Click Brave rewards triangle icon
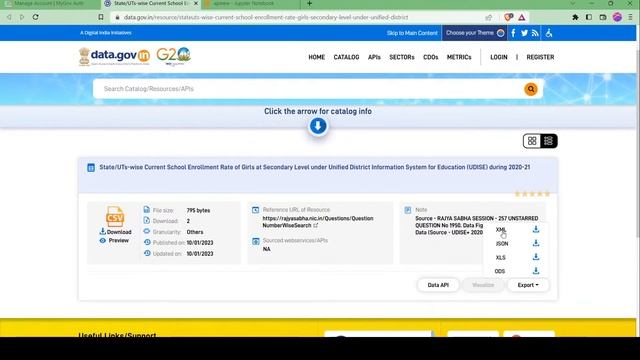640x360 pixels. pyautogui.click(x=522, y=17)
